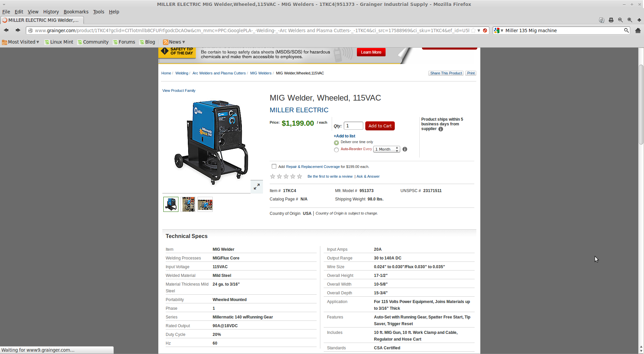644x354 pixels.
Task: Open the Linux Mint bookmark
Action: click(59, 42)
